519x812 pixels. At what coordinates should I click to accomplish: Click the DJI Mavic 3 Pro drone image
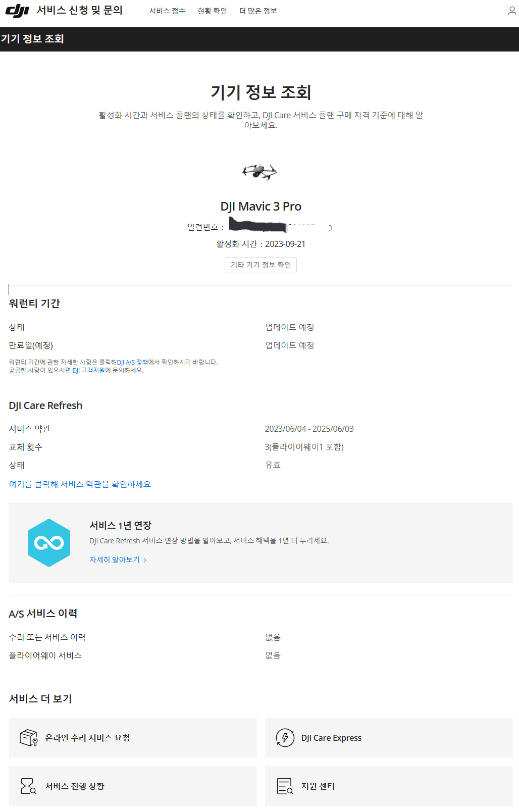(x=259, y=172)
